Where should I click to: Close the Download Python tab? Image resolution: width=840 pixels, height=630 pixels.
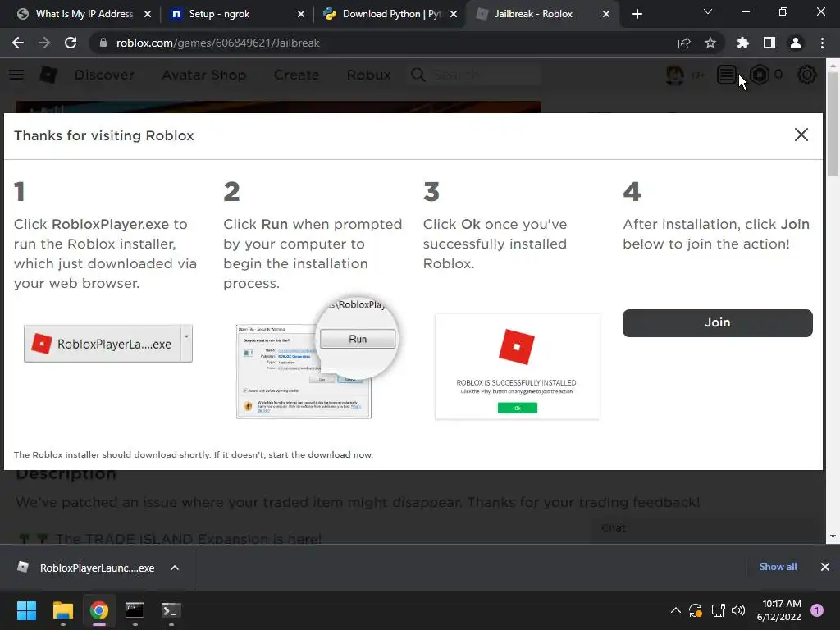454,14
